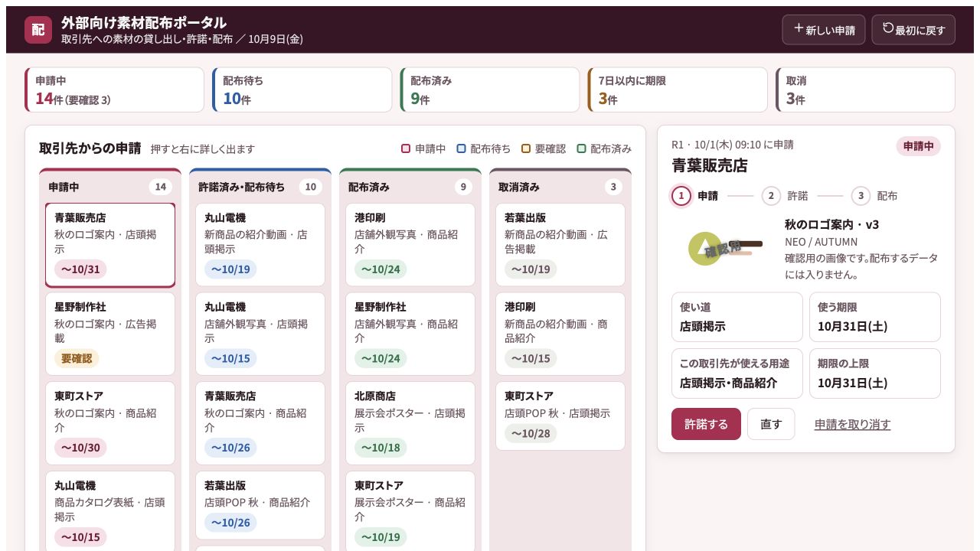Select the 配布済み 9件 summary card
980x551 pixels.
[490, 90]
